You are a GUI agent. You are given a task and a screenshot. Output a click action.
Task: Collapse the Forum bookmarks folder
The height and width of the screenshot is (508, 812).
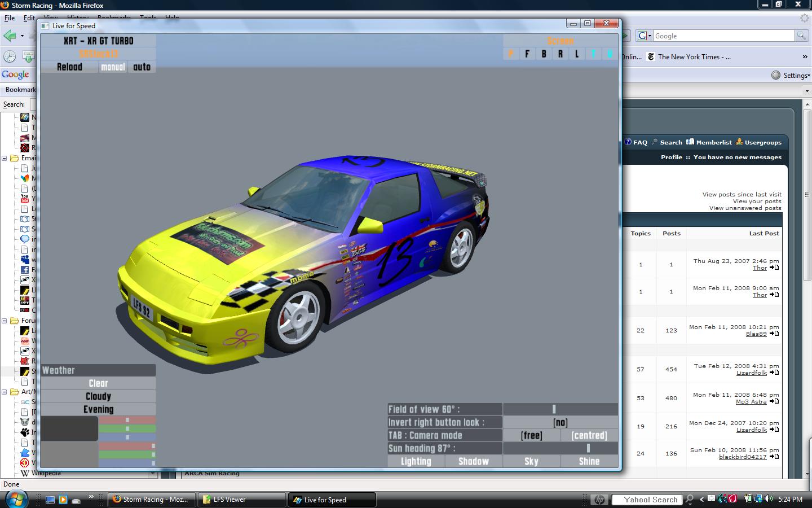tap(5, 321)
